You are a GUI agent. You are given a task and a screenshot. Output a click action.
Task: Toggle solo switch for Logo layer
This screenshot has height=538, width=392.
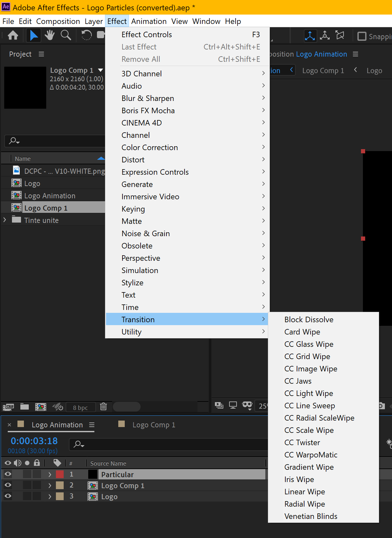click(x=27, y=496)
